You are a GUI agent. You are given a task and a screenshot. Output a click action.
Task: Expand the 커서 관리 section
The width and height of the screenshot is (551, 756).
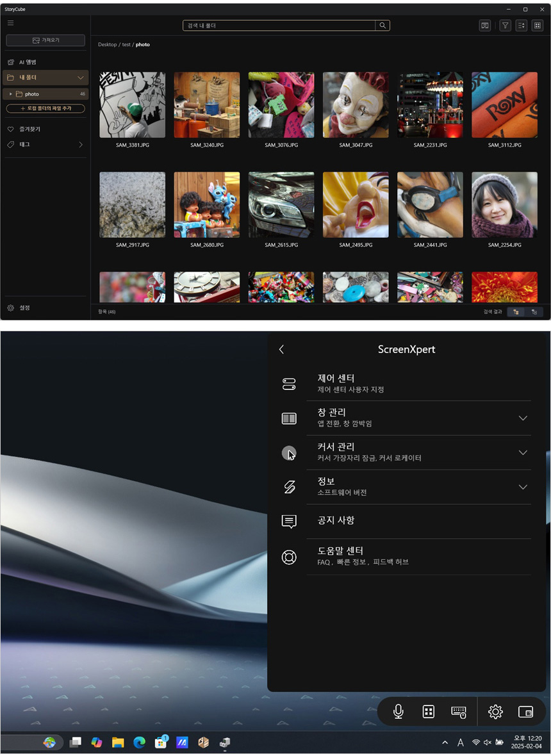click(x=523, y=452)
